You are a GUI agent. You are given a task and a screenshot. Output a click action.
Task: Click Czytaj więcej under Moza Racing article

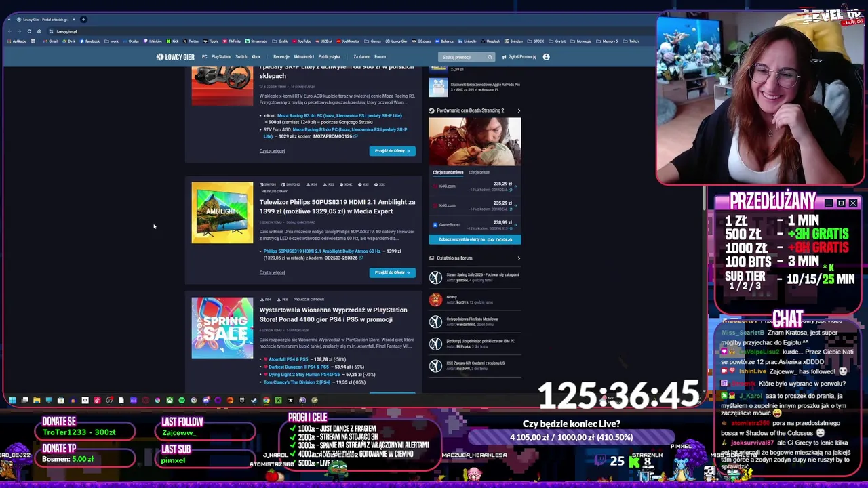point(272,151)
